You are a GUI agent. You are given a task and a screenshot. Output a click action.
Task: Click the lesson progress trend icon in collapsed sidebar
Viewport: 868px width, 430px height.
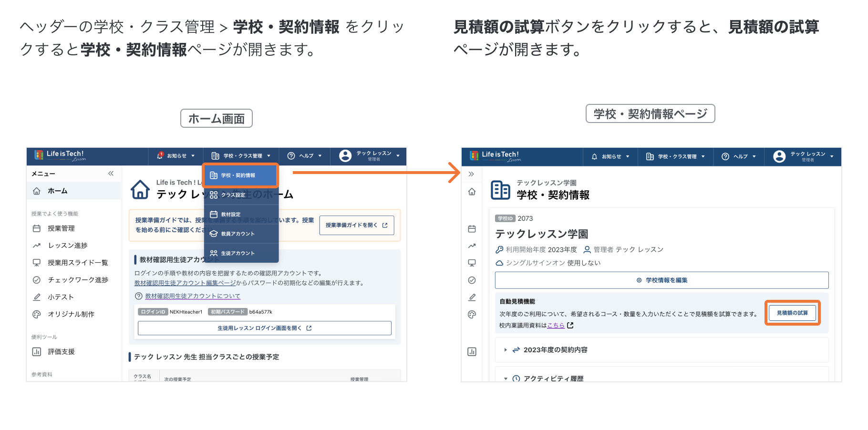tap(472, 246)
